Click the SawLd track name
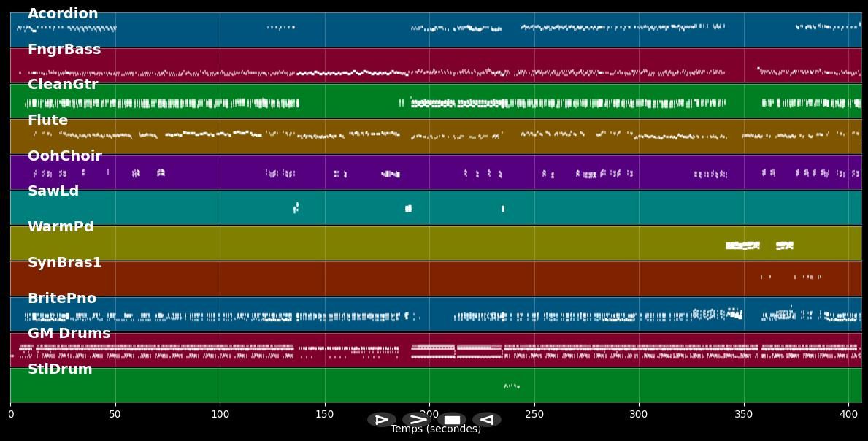868x441 pixels. 53,191
